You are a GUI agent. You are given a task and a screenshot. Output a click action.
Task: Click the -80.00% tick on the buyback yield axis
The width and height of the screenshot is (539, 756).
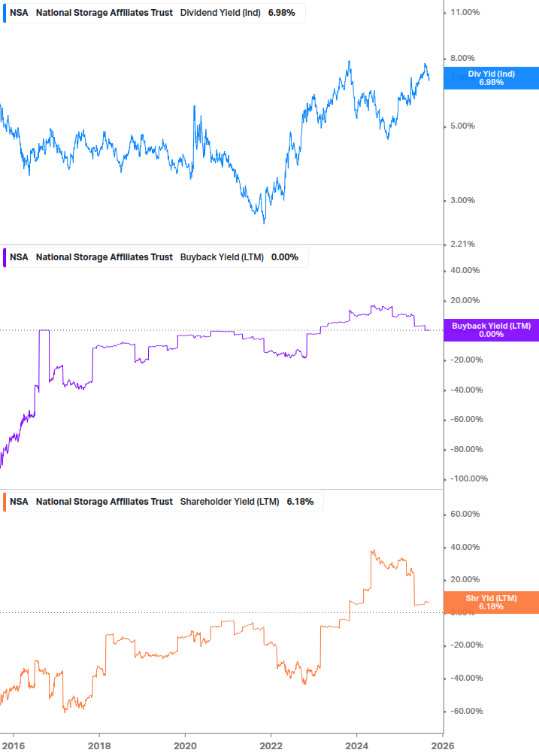(467, 449)
